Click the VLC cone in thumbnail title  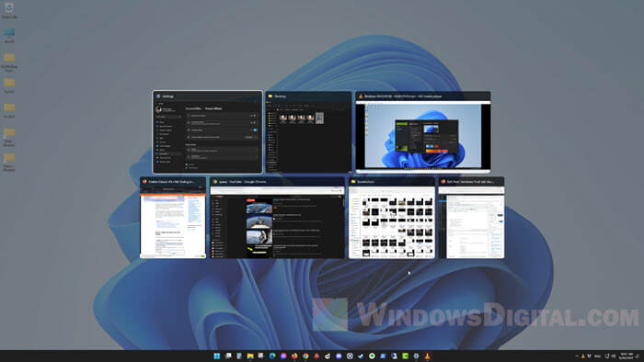pos(361,96)
